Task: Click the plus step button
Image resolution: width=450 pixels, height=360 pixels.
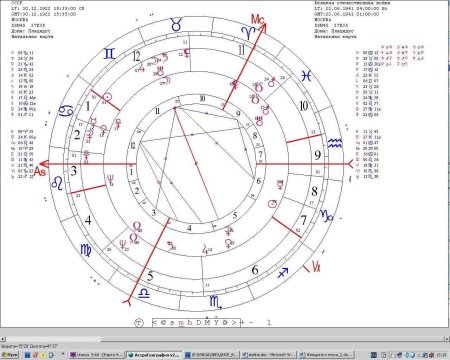Action: coord(243,322)
